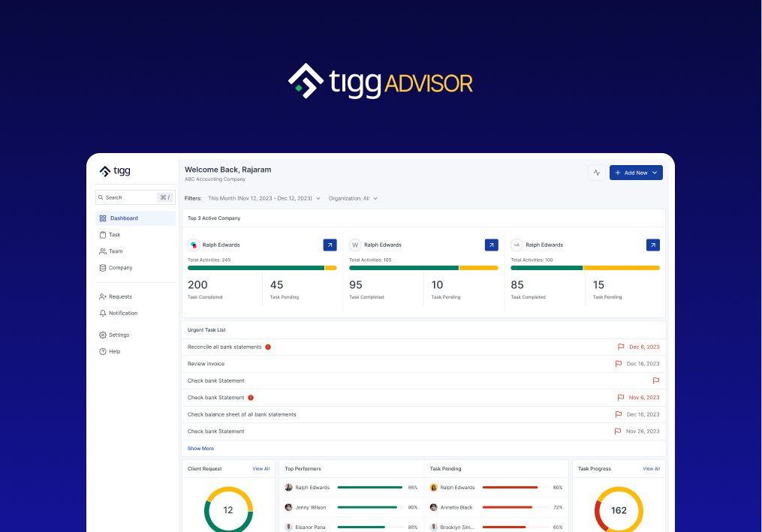Open the company with Total Activities 105
This screenshot has height=532, width=762.
491,245
